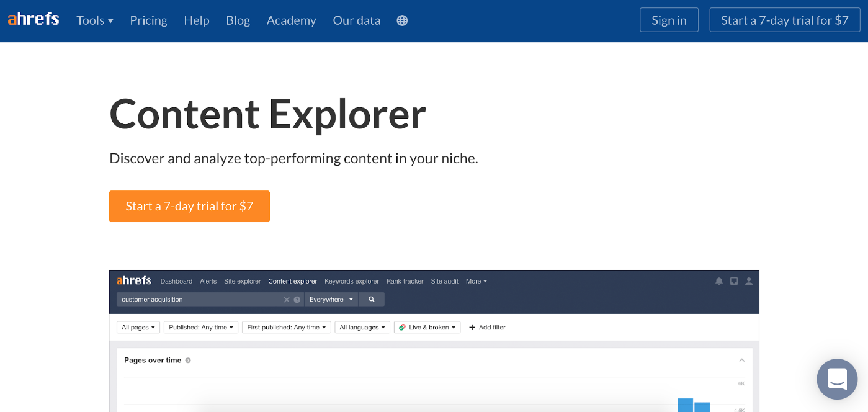Image resolution: width=868 pixels, height=412 pixels.
Task: Click the user profile icon in embedded app
Action: 749,281
